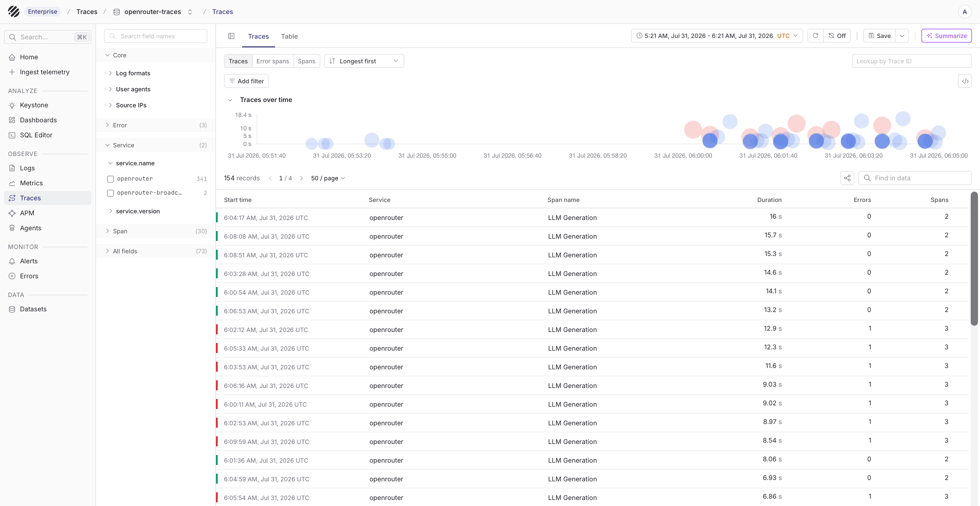Open Alerts page

point(48,261)
